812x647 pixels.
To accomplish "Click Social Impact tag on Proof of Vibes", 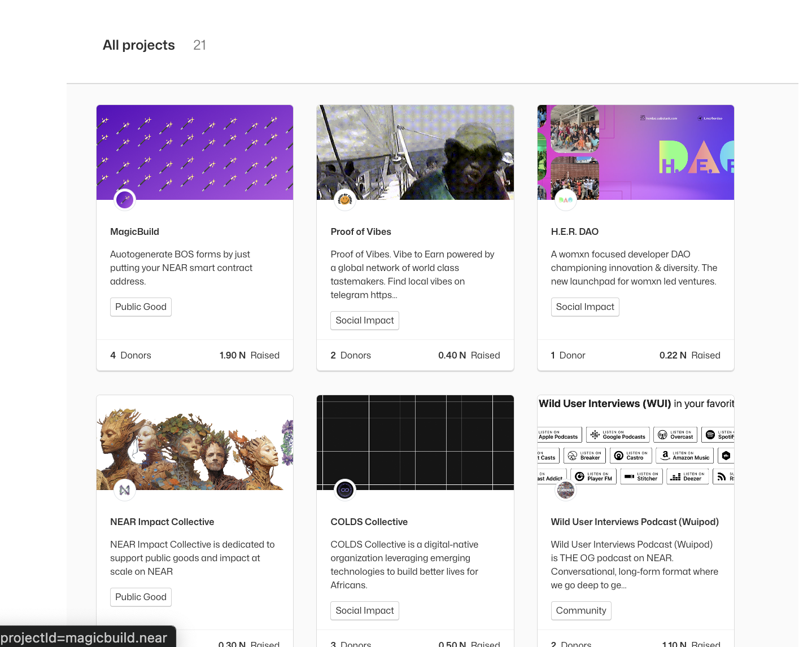I will coord(364,321).
